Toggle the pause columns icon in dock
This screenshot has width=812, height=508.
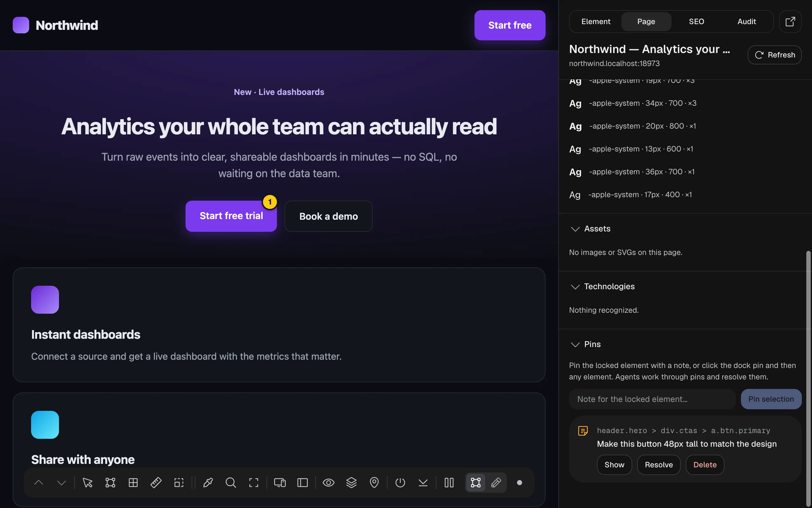pyautogui.click(x=449, y=483)
